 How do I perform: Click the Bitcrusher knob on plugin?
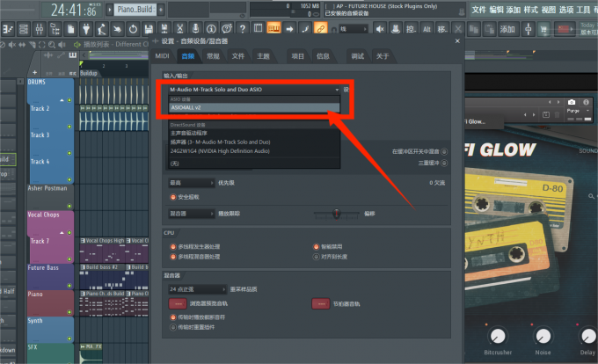tap(498, 336)
